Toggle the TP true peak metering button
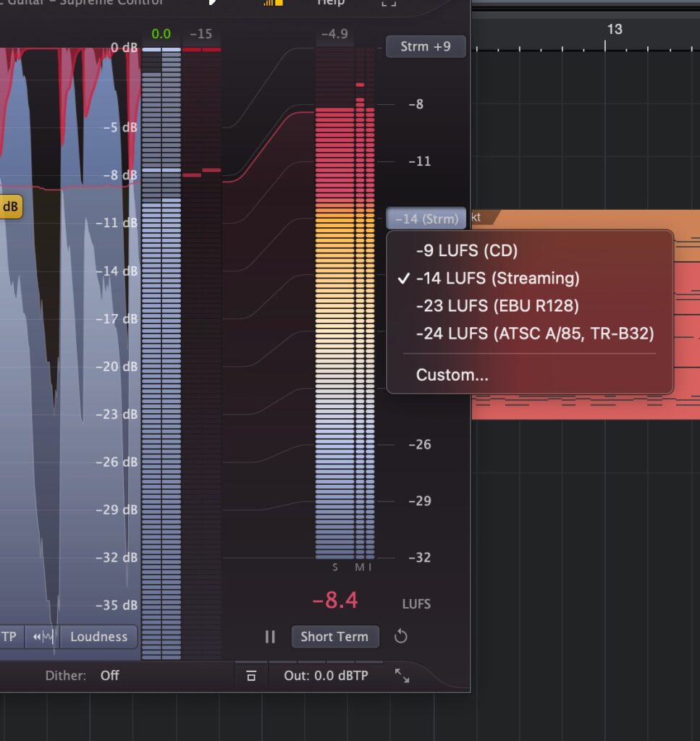The image size is (700, 741). (x=10, y=637)
